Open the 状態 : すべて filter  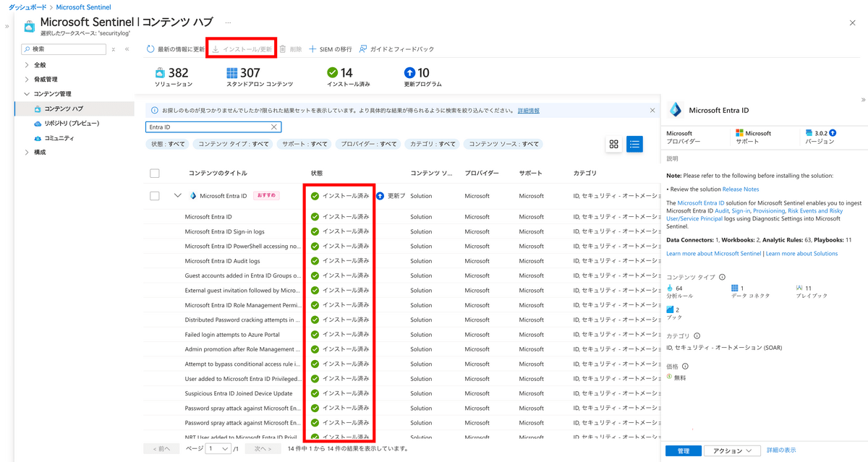coord(167,144)
